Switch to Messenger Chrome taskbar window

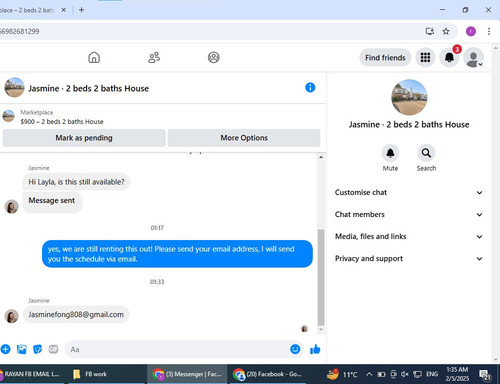tap(187, 374)
